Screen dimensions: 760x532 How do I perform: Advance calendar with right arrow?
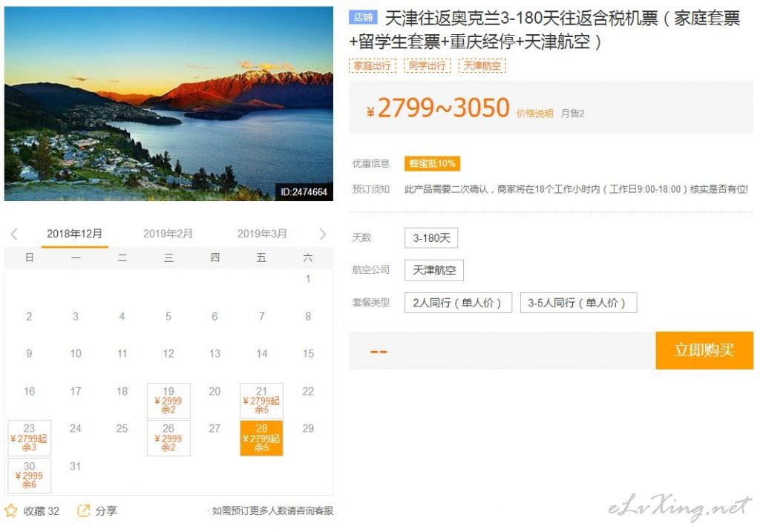(322, 234)
